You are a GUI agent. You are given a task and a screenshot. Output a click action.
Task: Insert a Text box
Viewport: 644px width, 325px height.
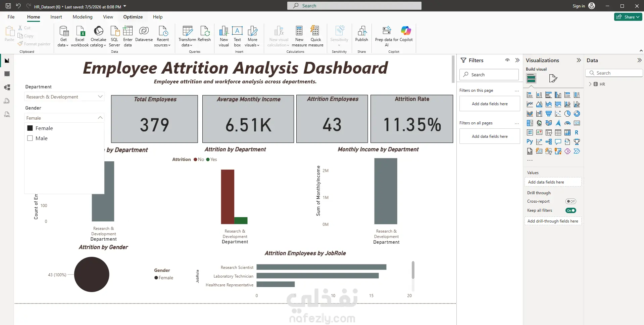coord(237,36)
